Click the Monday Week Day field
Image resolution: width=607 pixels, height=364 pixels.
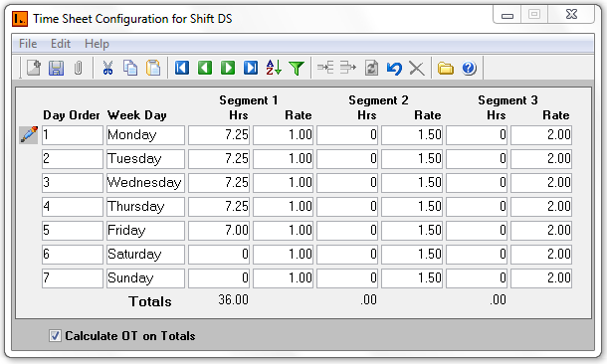click(145, 135)
